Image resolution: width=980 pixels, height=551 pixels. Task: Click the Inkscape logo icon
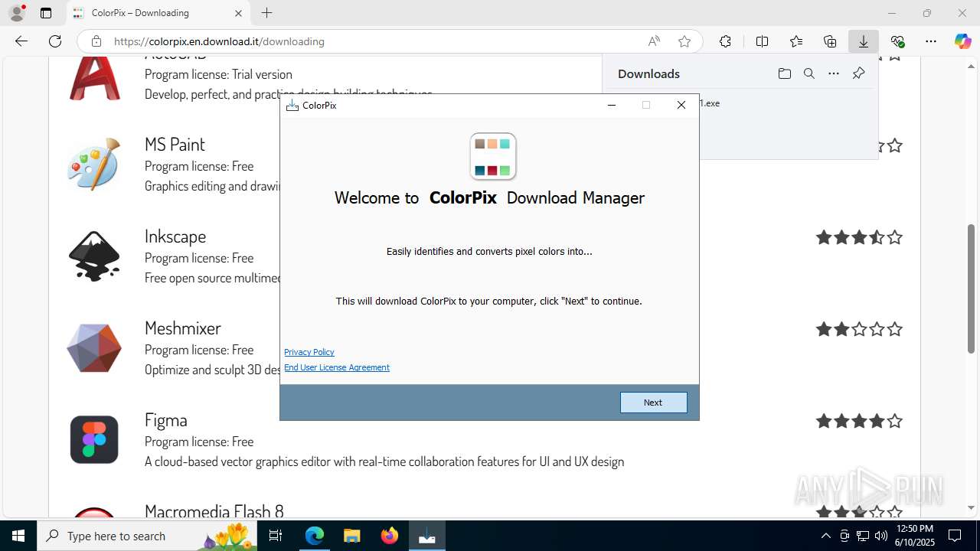pos(94,256)
